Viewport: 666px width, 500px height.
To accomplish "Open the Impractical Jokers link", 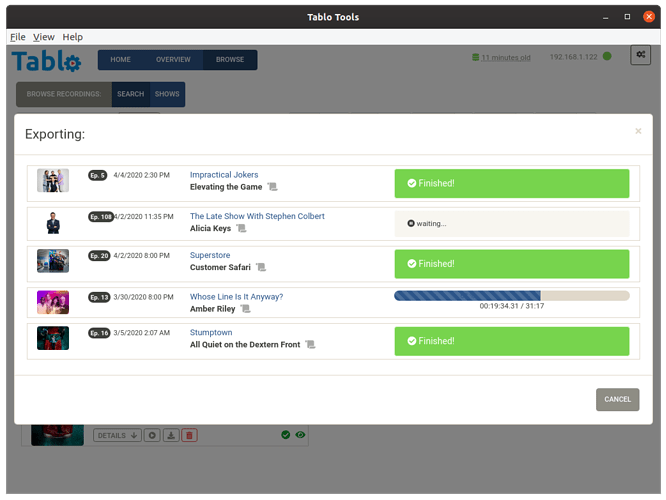I will 224,175.
